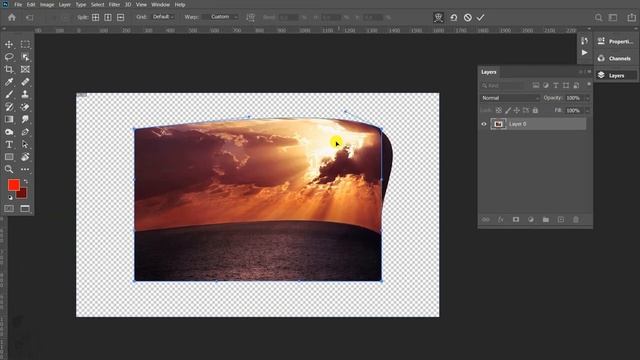Select the Pen tool
640x360 pixels.
click(x=25, y=132)
